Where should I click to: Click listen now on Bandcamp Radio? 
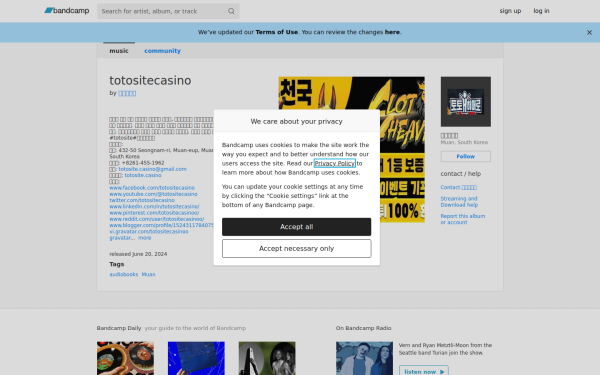(424, 371)
